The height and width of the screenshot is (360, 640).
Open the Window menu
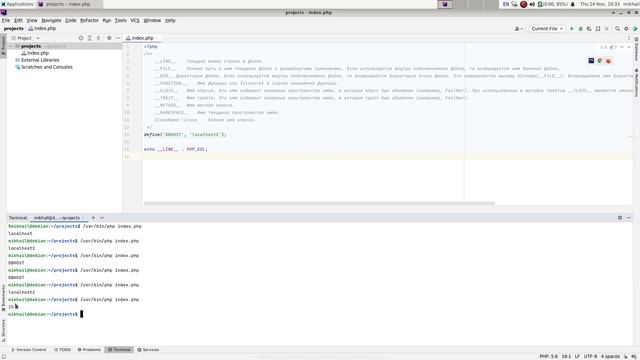tap(152, 20)
